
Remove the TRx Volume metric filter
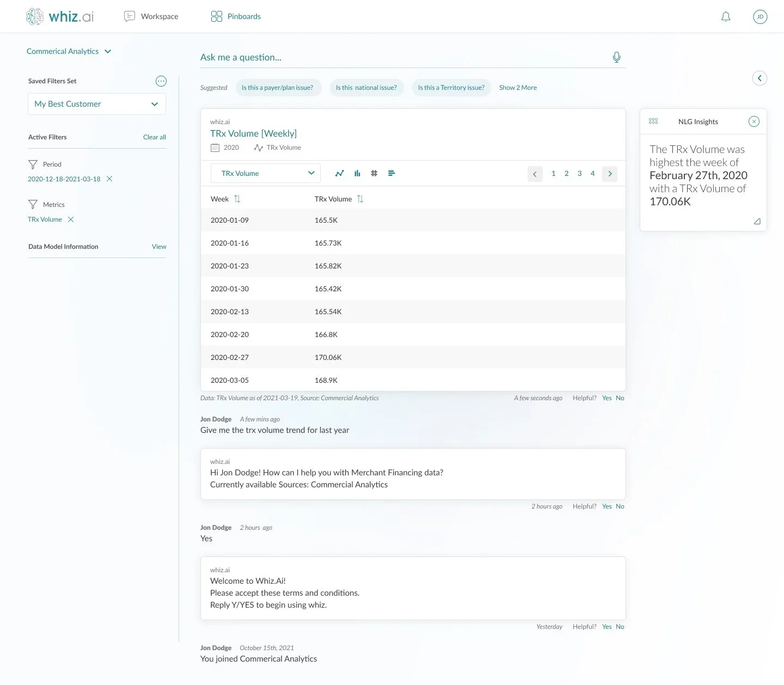[71, 219]
